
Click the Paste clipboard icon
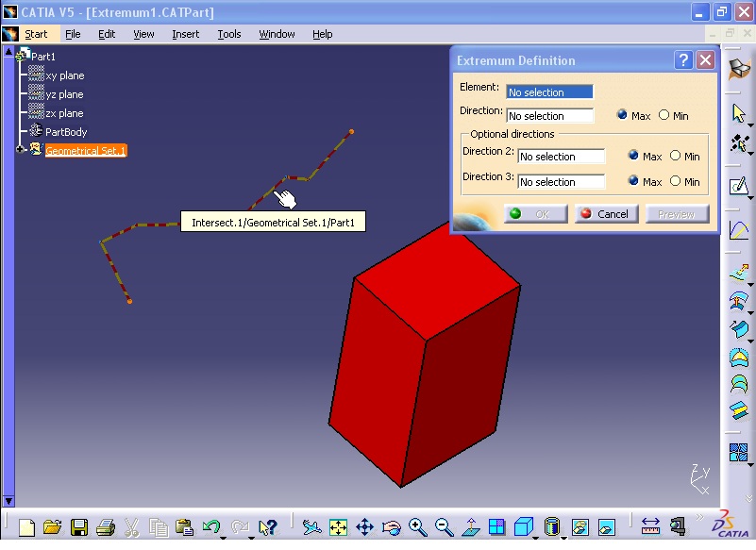184,527
